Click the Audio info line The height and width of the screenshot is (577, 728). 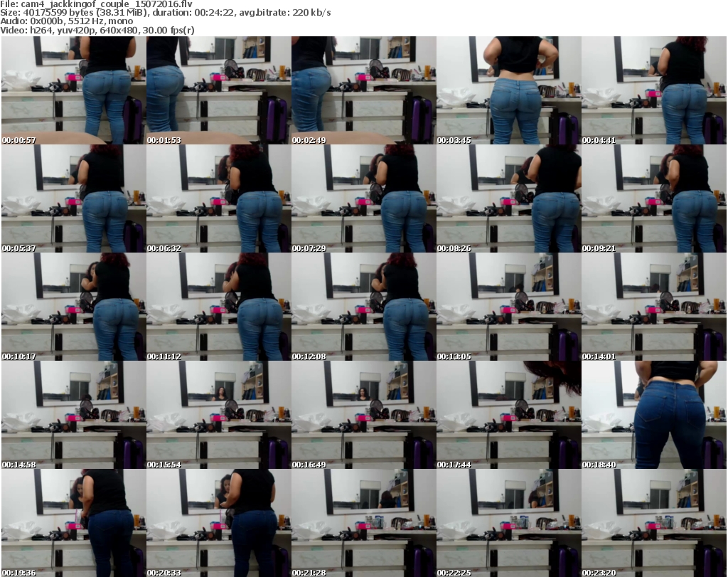coord(66,21)
